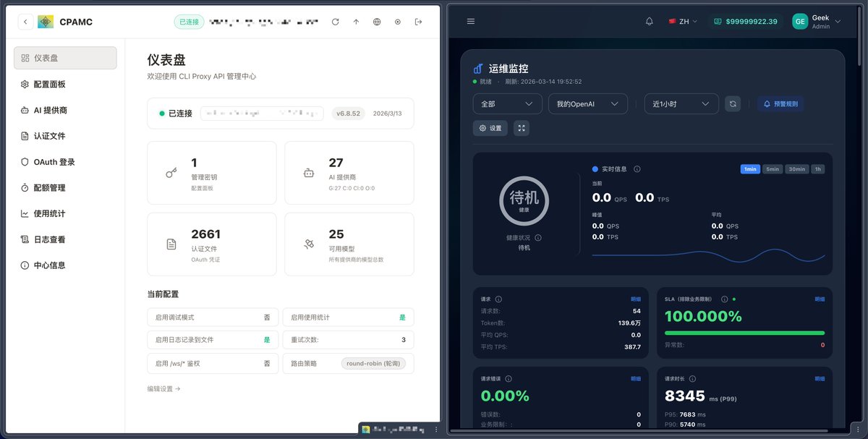
Task: Click the 启用日志记录到文件 row
Action: point(213,340)
